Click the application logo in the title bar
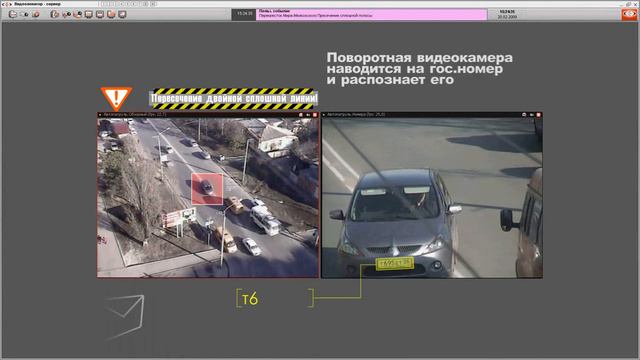 7,4
